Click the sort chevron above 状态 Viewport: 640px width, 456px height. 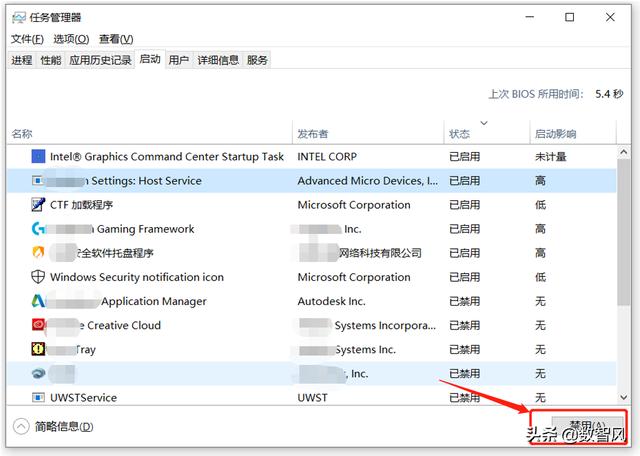[x=484, y=123]
